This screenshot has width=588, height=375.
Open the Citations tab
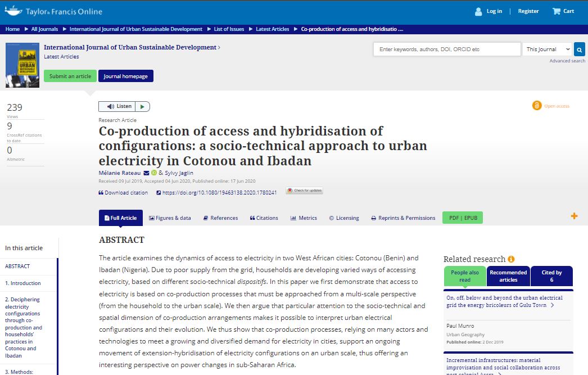click(x=264, y=218)
